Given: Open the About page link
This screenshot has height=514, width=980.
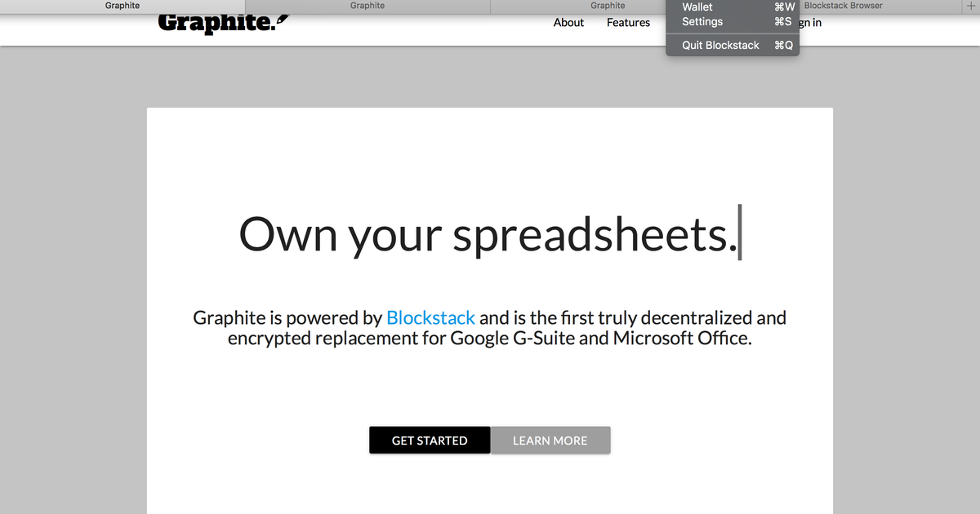Looking at the screenshot, I should point(568,23).
